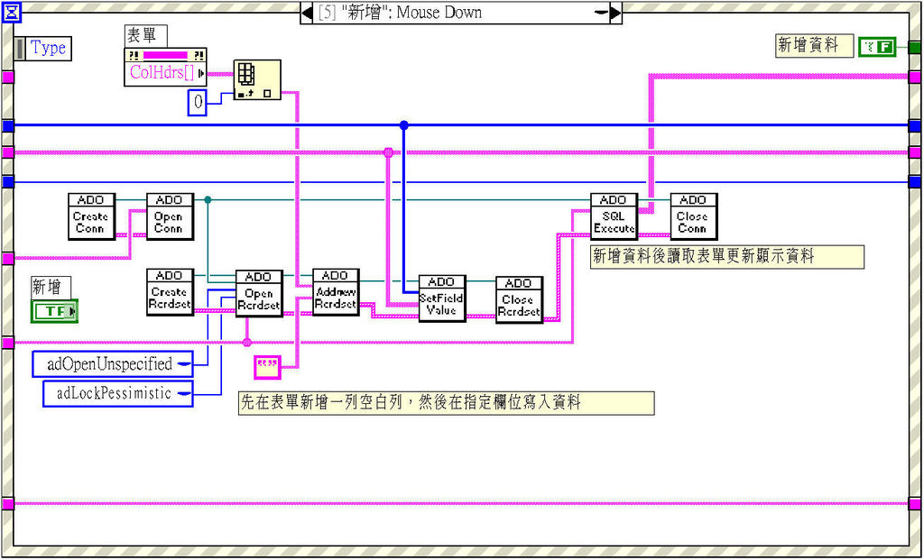Select the ADO Close Conn node

pyautogui.click(x=694, y=216)
